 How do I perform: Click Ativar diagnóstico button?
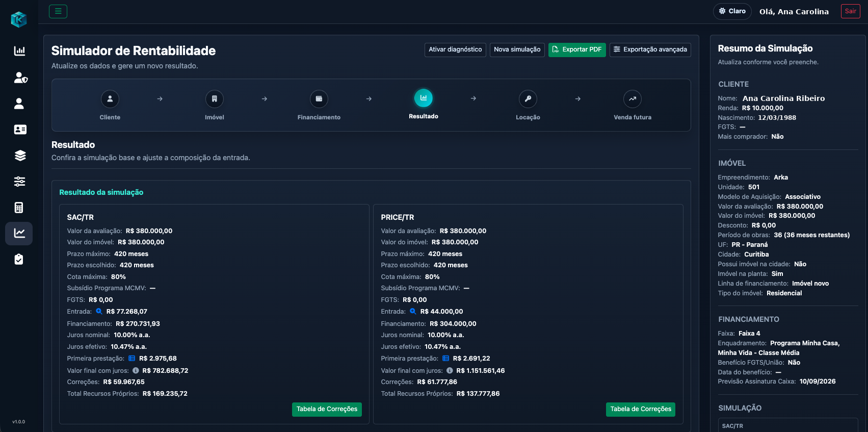coord(455,49)
